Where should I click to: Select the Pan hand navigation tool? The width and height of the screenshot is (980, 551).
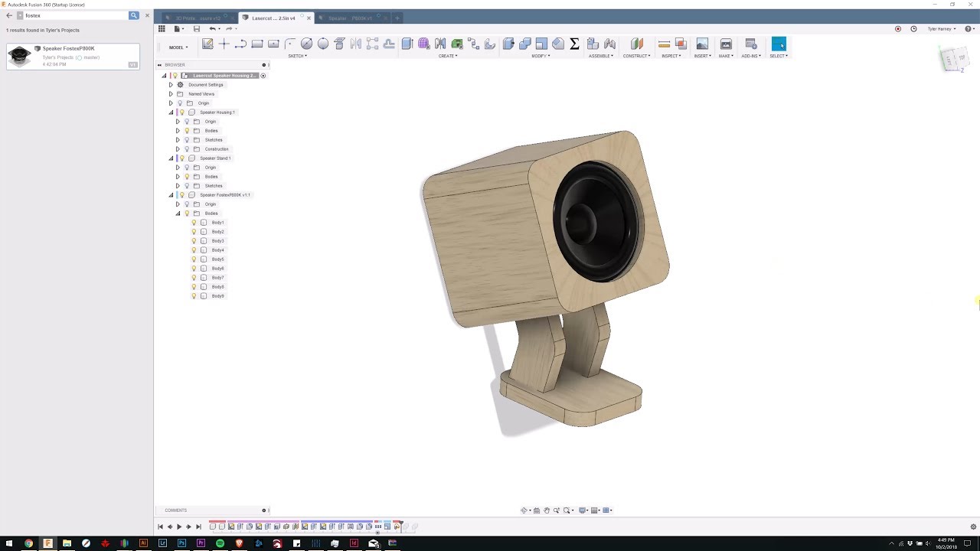pos(547,510)
